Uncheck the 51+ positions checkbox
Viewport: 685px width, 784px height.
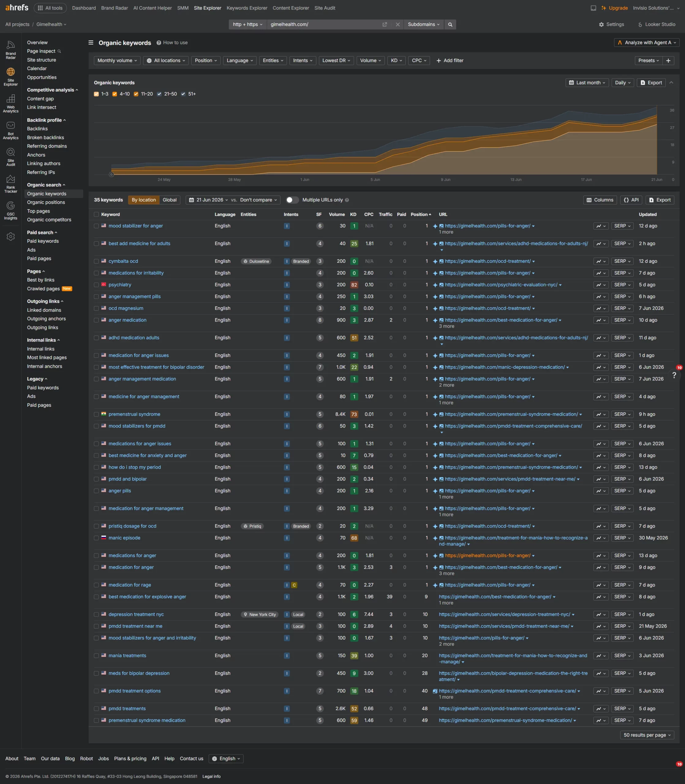(x=183, y=94)
